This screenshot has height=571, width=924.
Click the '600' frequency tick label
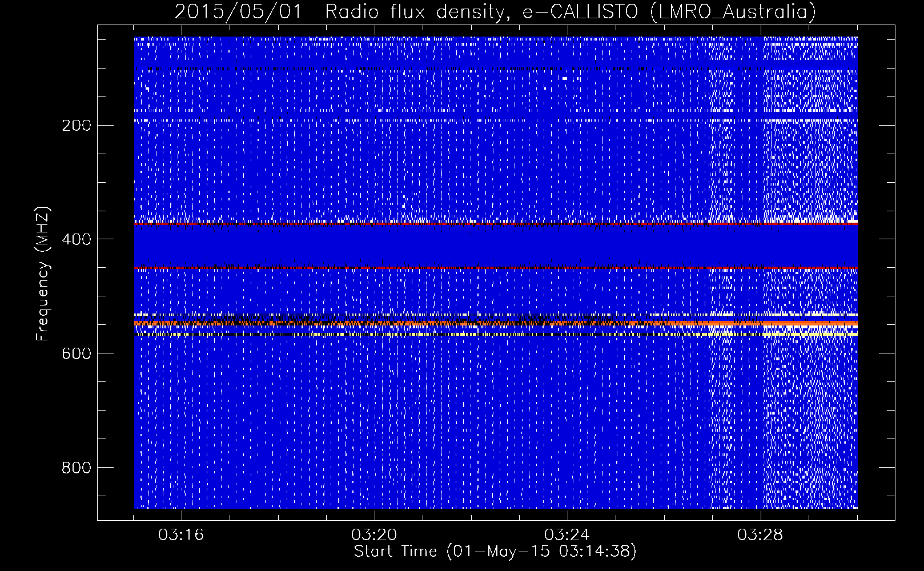click(76, 353)
